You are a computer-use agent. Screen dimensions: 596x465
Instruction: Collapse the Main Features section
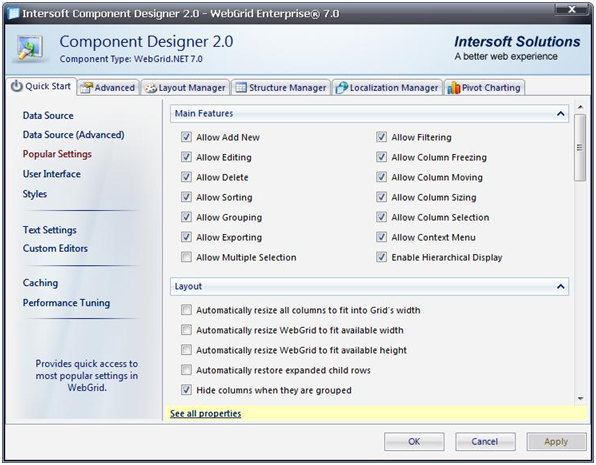pyautogui.click(x=560, y=114)
